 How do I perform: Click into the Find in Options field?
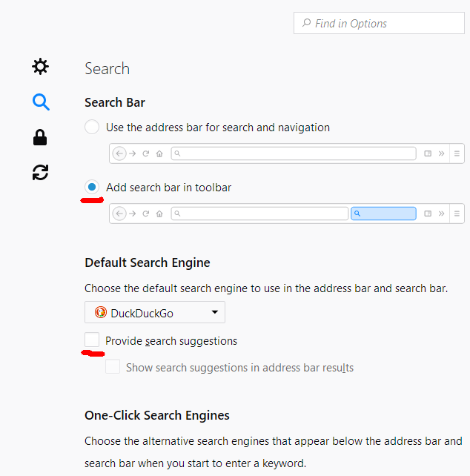pyautogui.click(x=379, y=23)
